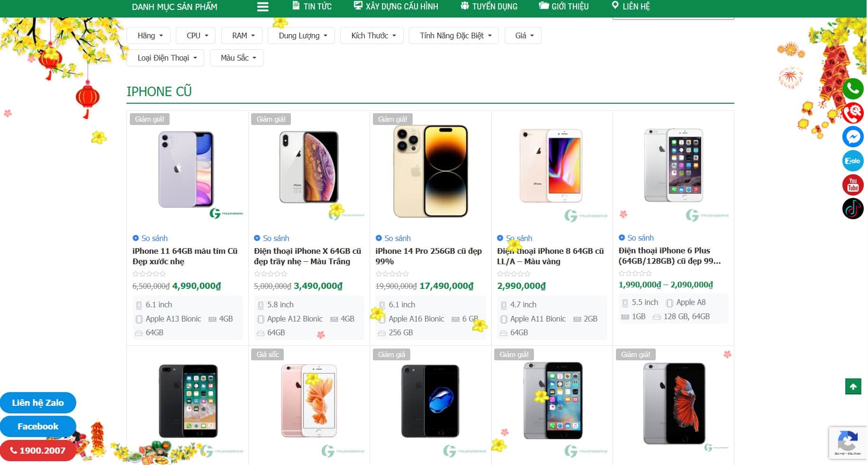
Task: Click the 2,990,000₫ price
Action: 521,286
